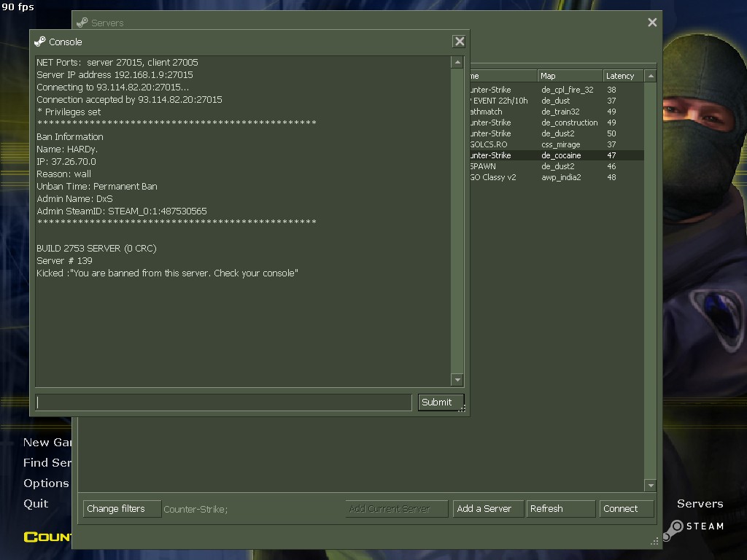Connect to the selected server
Screen dimensions: 747x560
[627, 508]
